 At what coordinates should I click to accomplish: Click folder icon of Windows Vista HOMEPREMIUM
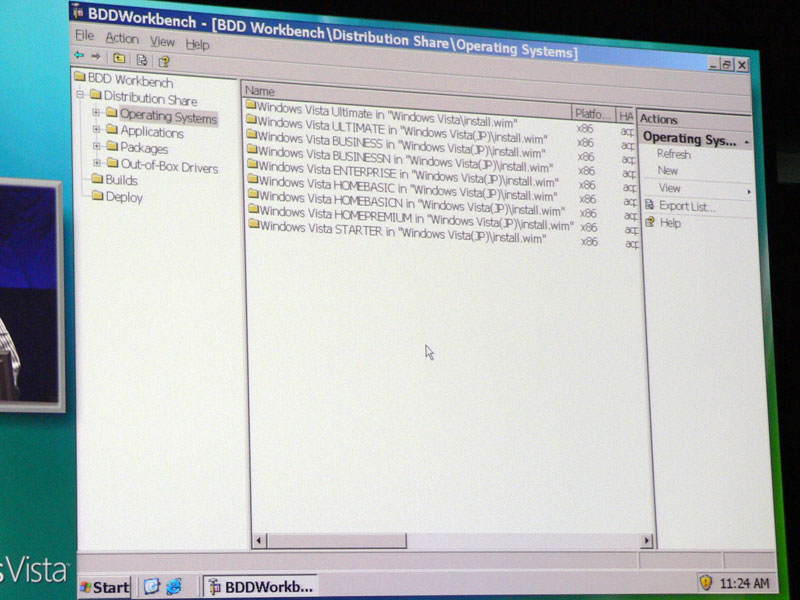[x=254, y=209]
